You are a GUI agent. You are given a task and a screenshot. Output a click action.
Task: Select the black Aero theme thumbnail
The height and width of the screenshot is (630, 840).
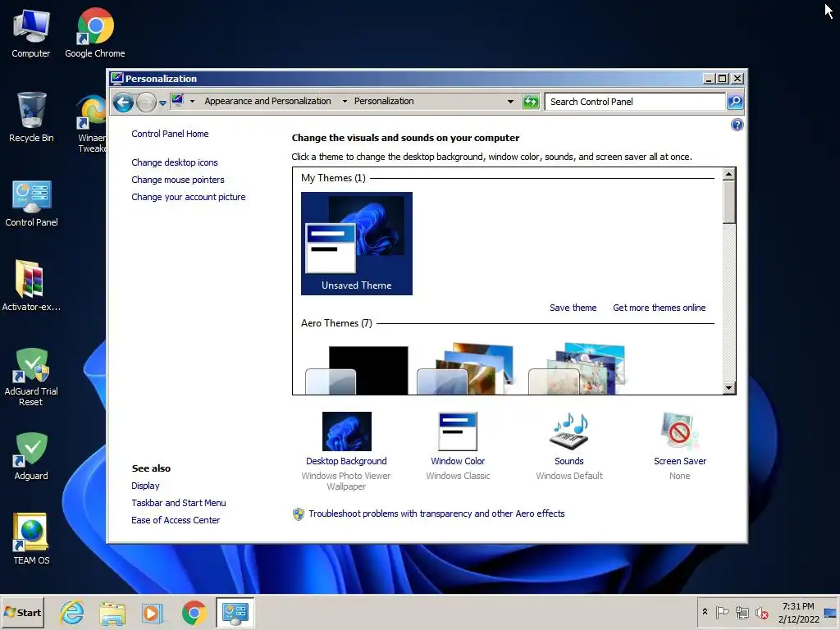(x=357, y=370)
